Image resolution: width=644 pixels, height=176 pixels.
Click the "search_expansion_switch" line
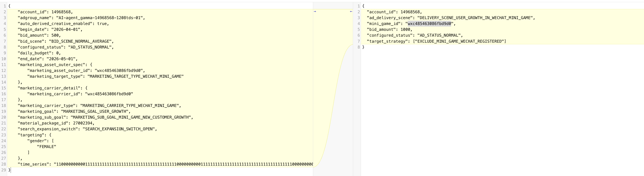pos(87,129)
